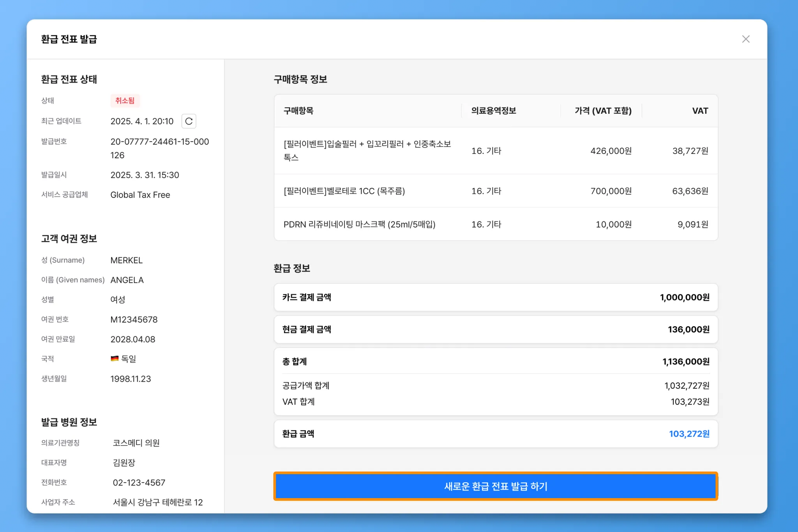798x532 pixels.
Task: Click the hospital phone number 02-123-4567
Action: pos(139,483)
